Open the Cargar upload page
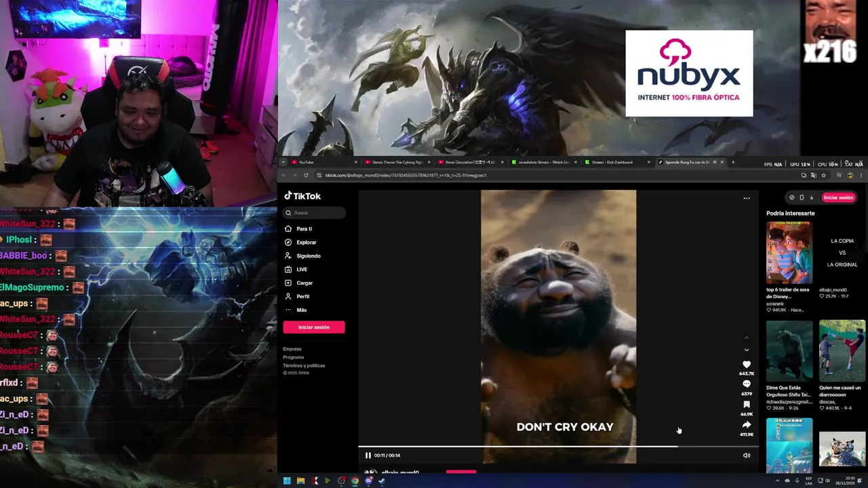Image resolution: width=868 pixels, height=488 pixels. click(299, 283)
